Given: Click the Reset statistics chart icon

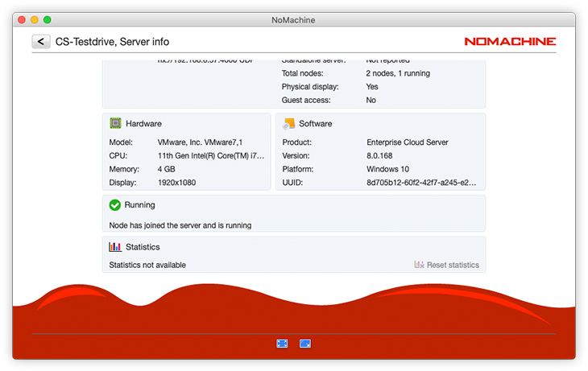Looking at the screenshot, I should tap(419, 265).
